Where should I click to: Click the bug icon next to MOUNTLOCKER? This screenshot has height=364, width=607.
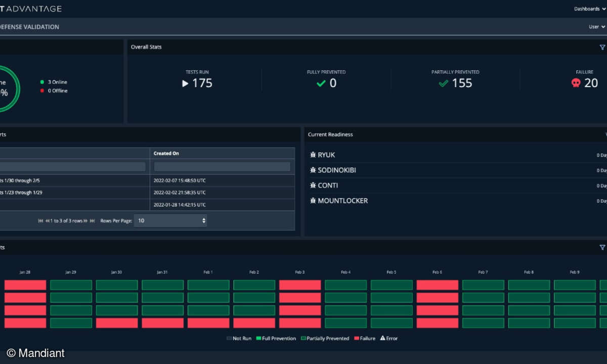tap(313, 201)
